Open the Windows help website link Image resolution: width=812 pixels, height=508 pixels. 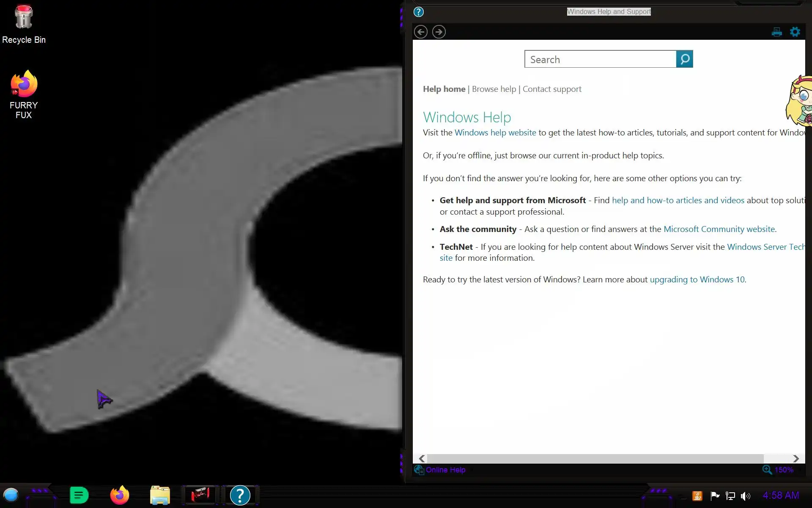click(x=495, y=133)
